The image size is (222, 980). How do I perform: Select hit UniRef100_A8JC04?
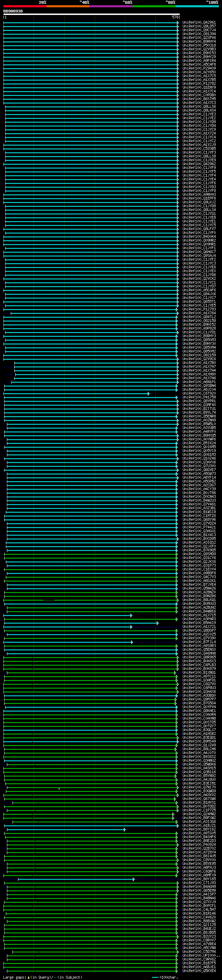[x=199, y=390]
